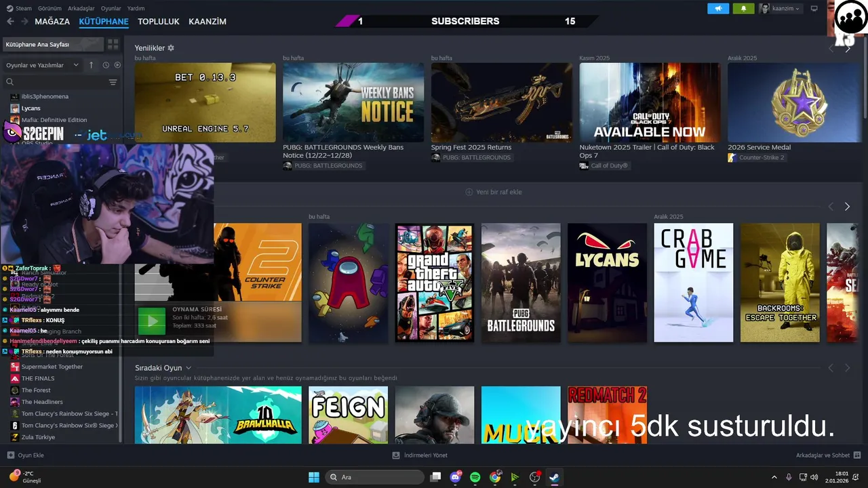Open Spring Fest 2025 Returns news
The image size is (868, 488).
pos(501,102)
